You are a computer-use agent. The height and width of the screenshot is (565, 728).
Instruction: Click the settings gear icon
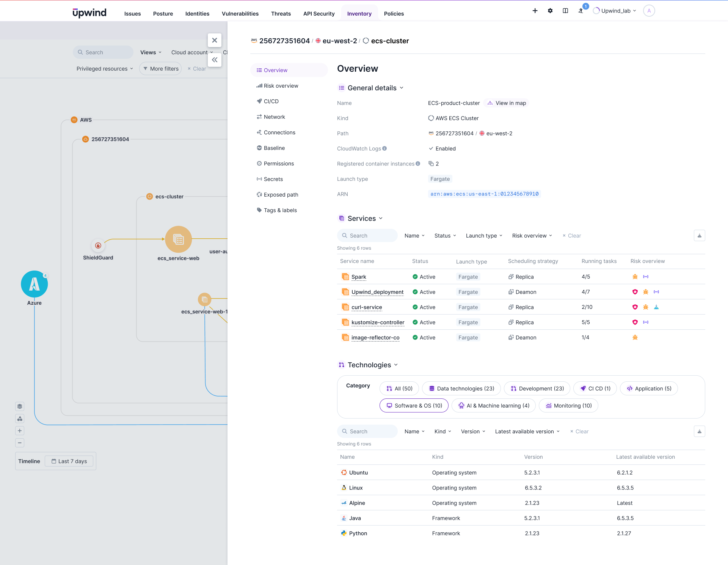(550, 11)
